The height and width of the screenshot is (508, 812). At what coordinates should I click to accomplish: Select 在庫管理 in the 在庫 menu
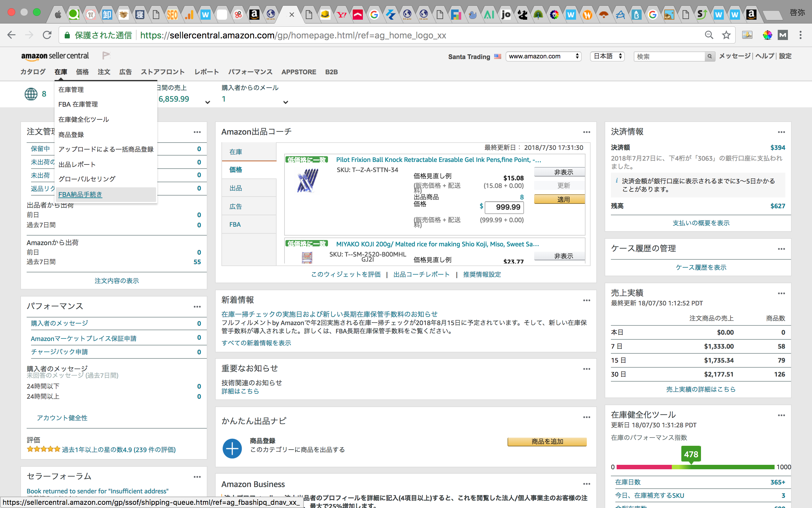click(71, 90)
